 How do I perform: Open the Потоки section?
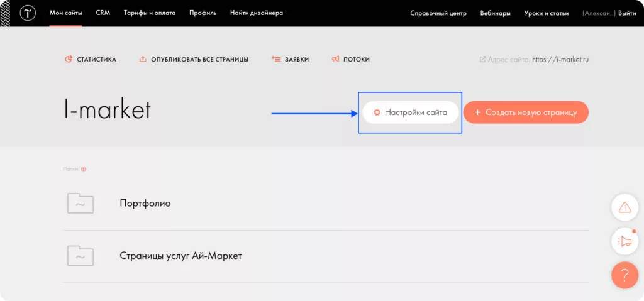tap(357, 60)
